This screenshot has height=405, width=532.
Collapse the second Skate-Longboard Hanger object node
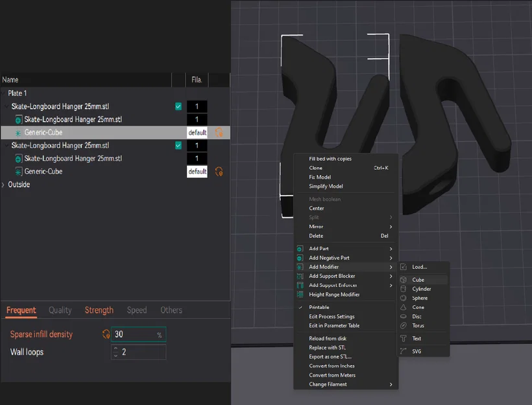[6, 145]
